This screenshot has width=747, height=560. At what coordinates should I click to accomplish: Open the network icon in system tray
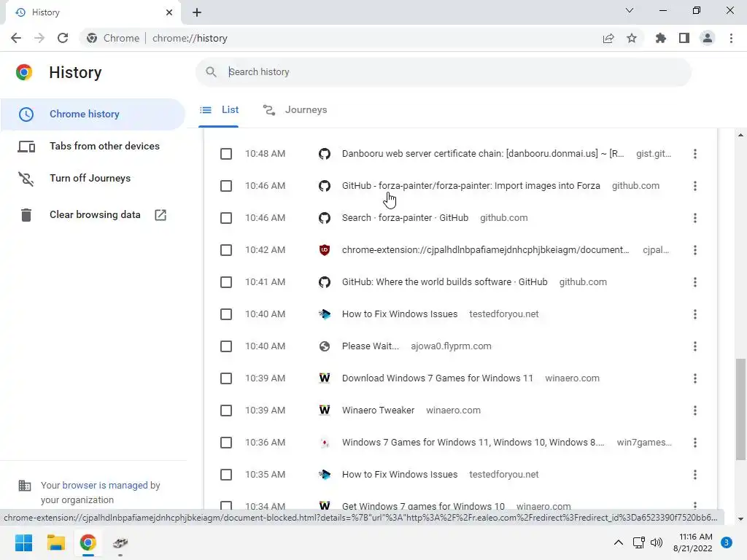638,542
